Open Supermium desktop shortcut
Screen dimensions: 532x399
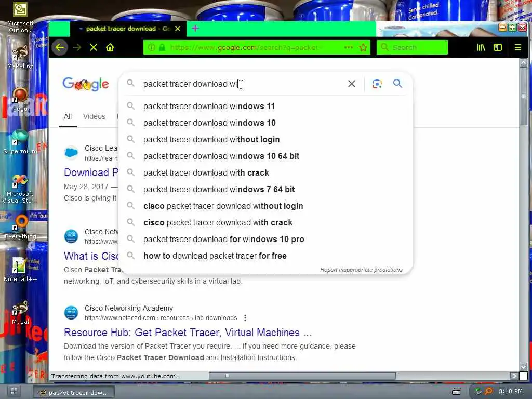coord(20,142)
